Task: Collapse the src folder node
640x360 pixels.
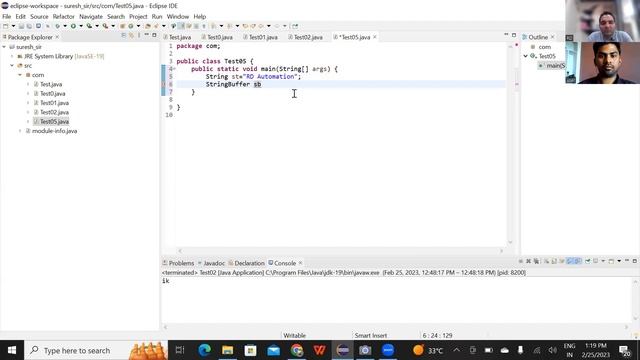Action: 12,66
